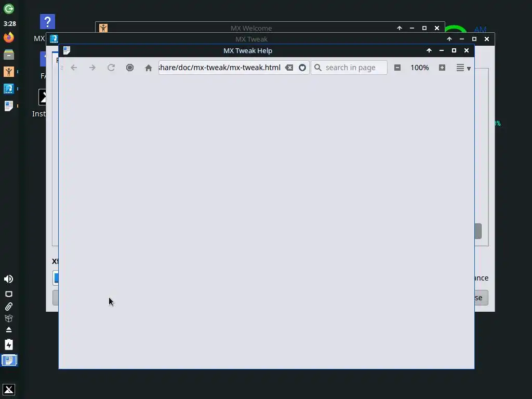532x399 pixels.
Task: Open the hamburger menu dropdown
Action: [x=463, y=68]
